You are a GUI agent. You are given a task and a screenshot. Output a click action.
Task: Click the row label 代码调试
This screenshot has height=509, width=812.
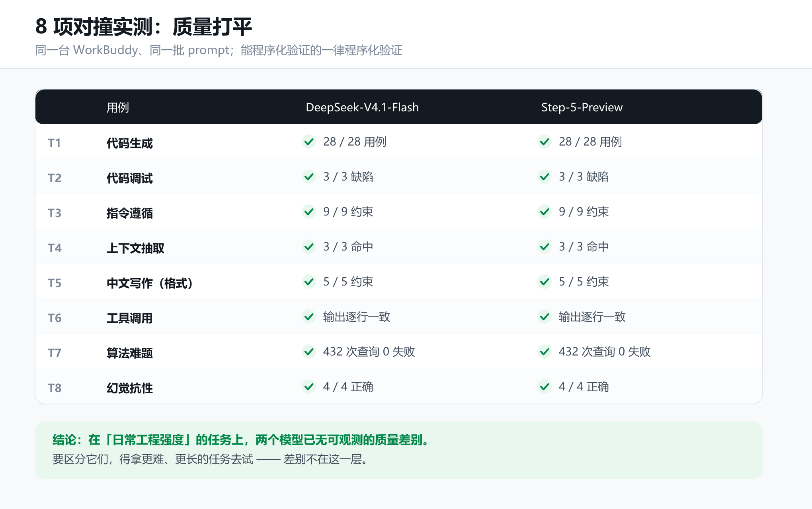pyautogui.click(x=130, y=178)
